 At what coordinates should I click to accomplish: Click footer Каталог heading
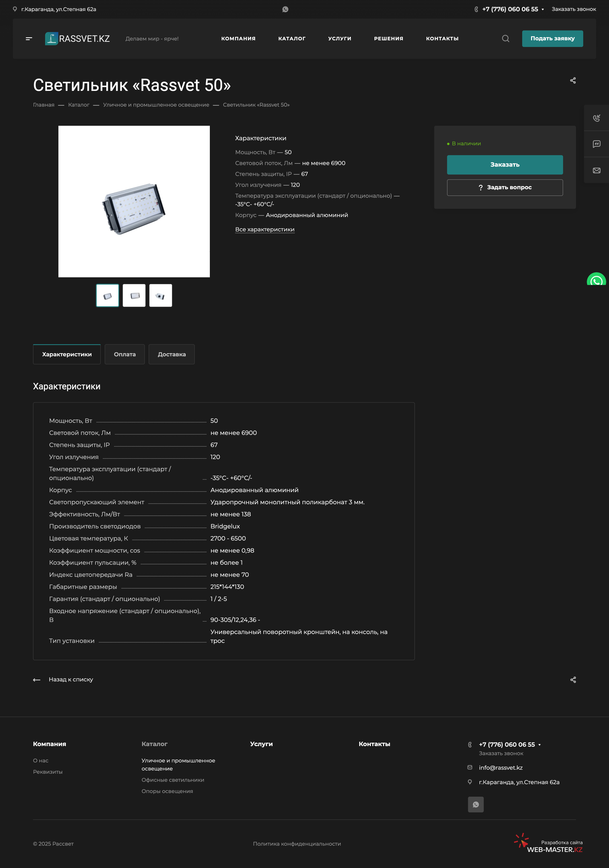[154, 744]
